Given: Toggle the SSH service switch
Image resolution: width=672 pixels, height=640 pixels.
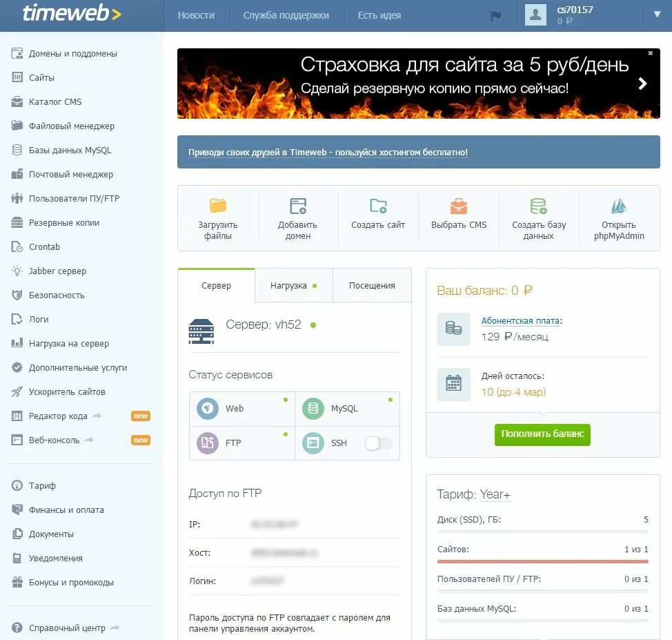Looking at the screenshot, I should pos(378,443).
